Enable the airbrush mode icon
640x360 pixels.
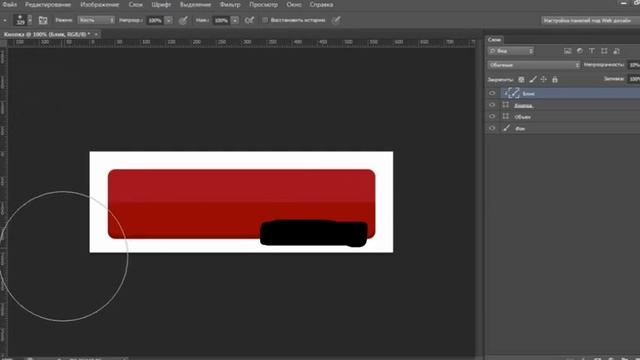click(x=249, y=20)
